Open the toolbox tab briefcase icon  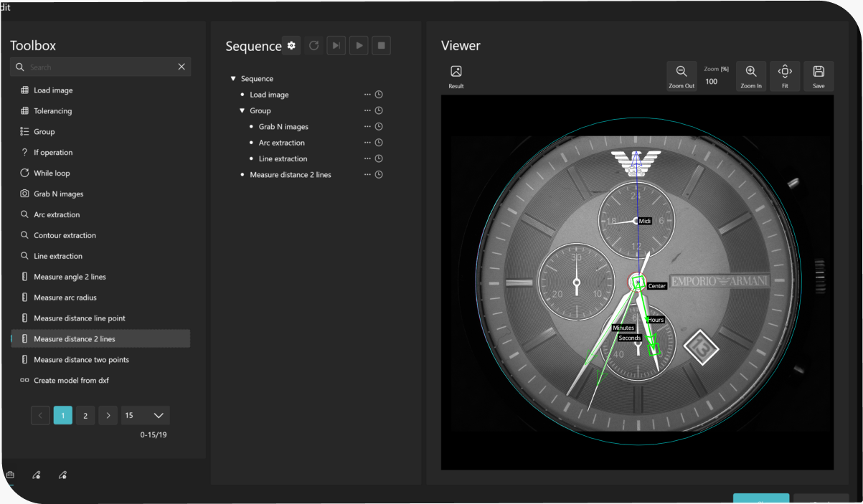[10, 475]
